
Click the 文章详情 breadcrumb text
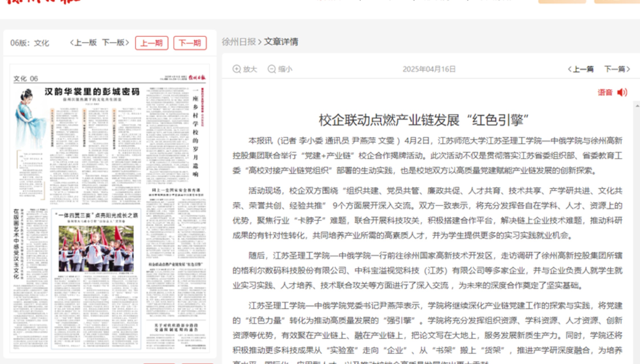pos(281,42)
